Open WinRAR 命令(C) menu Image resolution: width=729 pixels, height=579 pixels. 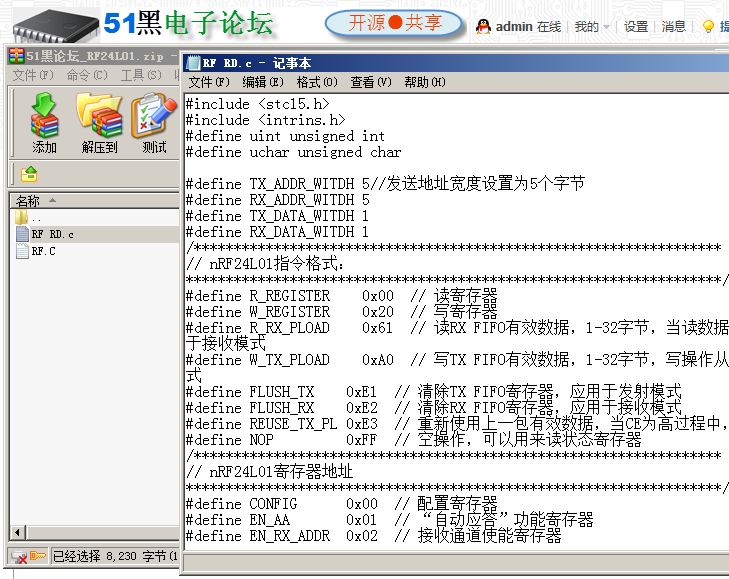point(87,75)
